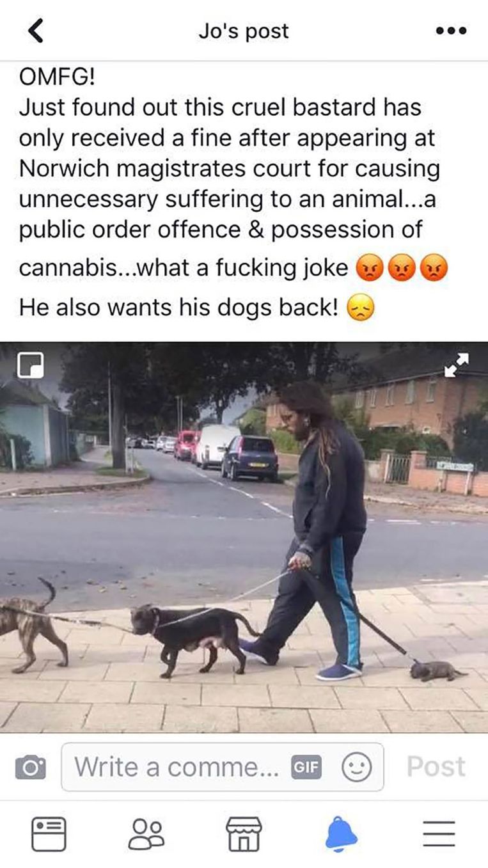Open the GIF picker in comment box

tap(307, 766)
